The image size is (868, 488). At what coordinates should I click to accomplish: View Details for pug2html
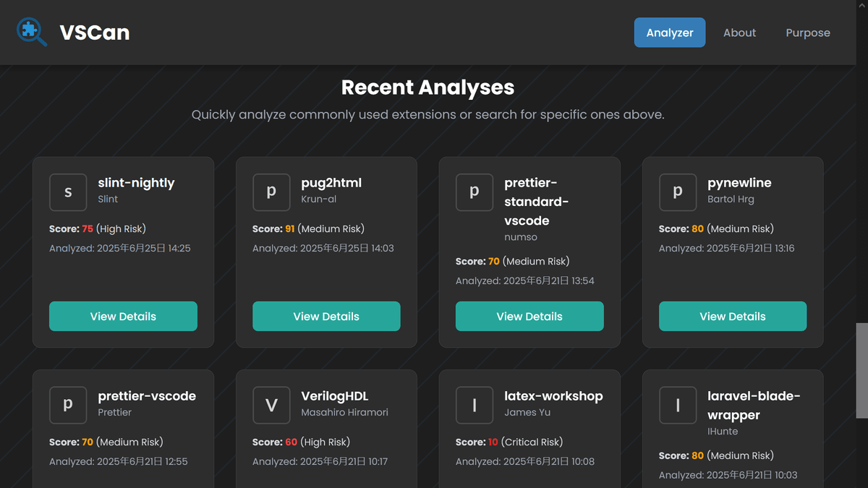click(326, 316)
